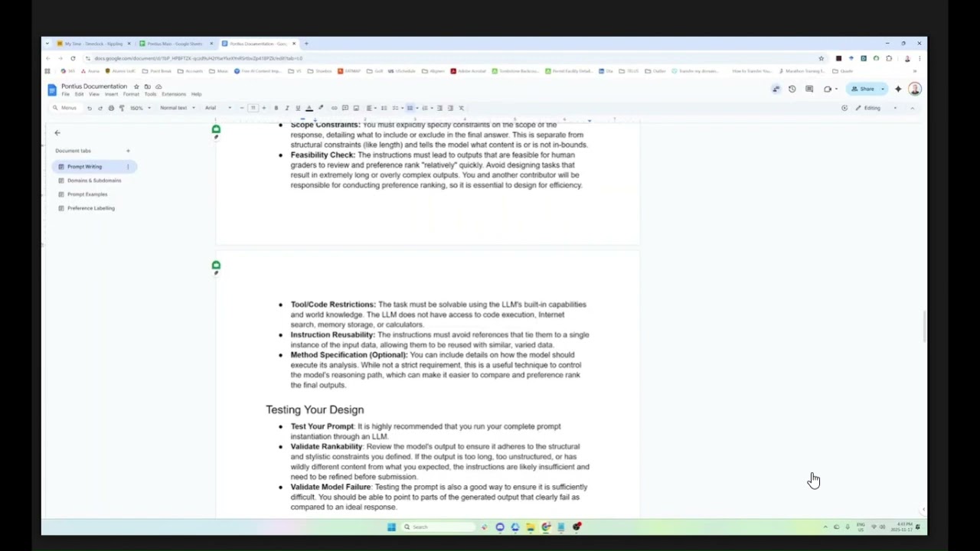This screenshot has height=551, width=980.
Task: Open the Extensions menu
Action: coord(174,94)
